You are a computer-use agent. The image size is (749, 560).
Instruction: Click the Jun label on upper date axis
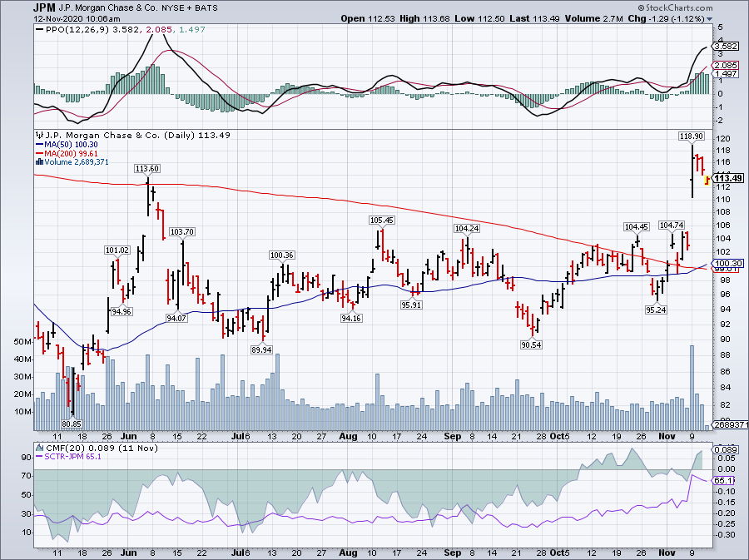point(130,436)
